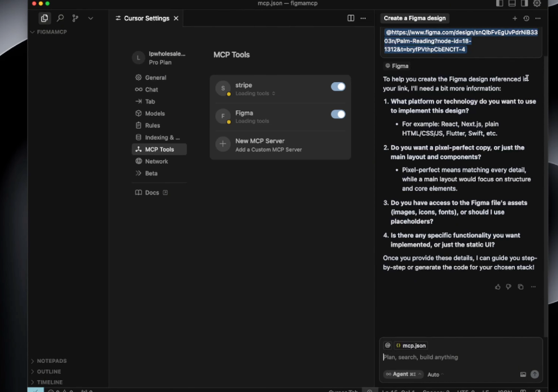
Task: Open Source Control from the activity bar
Action: [x=75, y=17]
